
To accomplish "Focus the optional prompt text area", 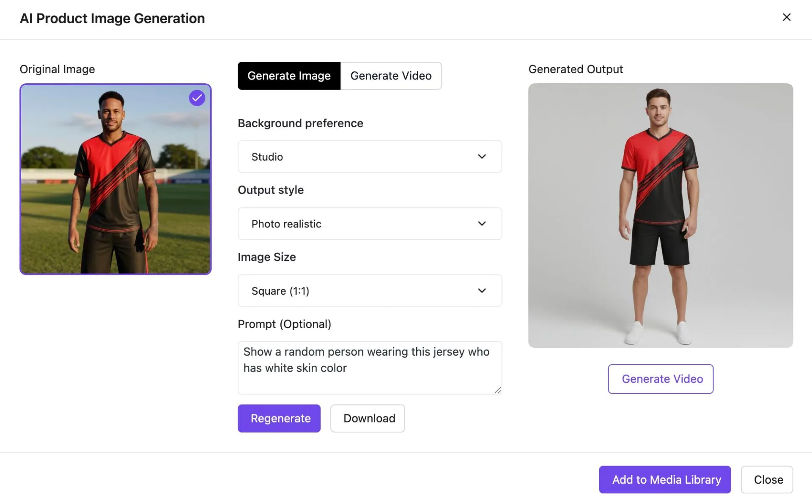I will [370, 368].
